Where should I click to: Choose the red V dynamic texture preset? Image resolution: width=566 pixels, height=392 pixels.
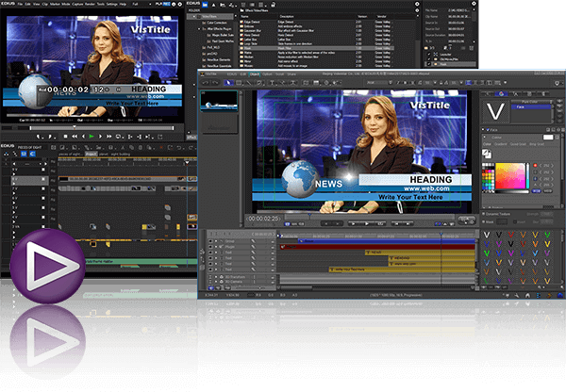tap(509, 236)
